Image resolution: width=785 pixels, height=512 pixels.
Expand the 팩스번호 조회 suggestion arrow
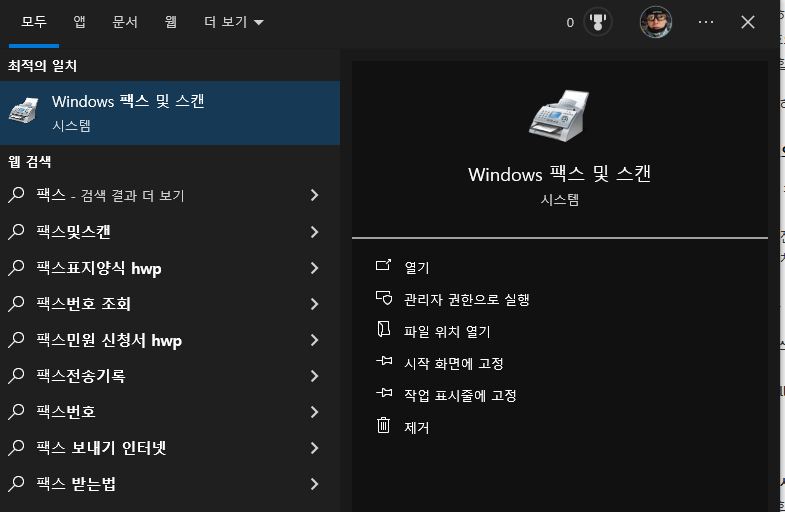click(314, 304)
